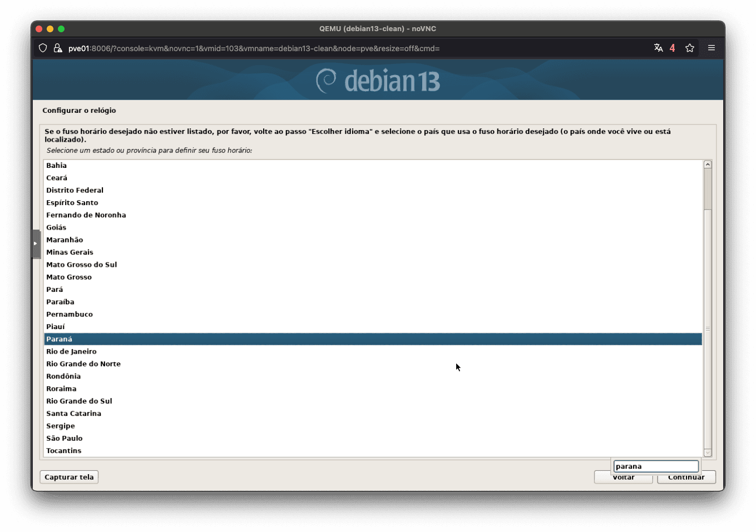Select Rondônia from the list
This screenshot has width=756, height=532.
[x=373, y=376]
